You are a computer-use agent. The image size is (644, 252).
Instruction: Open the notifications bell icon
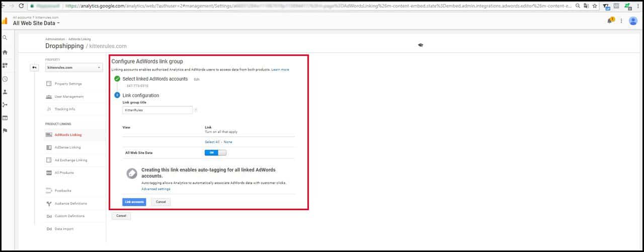(x=610, y=21)
